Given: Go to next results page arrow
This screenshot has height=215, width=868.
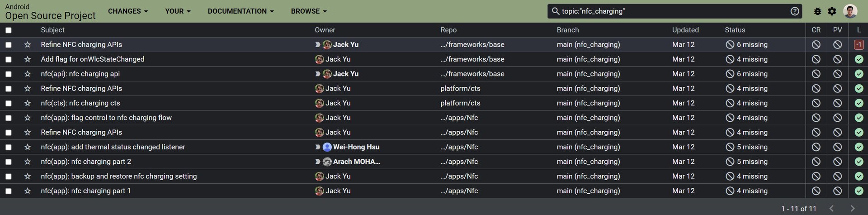Looking at the screenshot, I should [x=853, y=208].
